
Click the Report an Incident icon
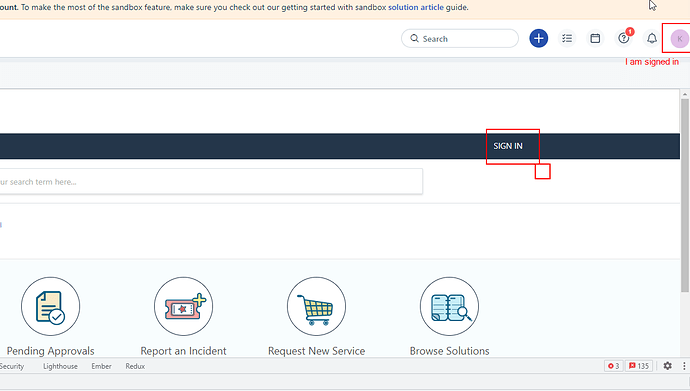(x=184, y=307)
